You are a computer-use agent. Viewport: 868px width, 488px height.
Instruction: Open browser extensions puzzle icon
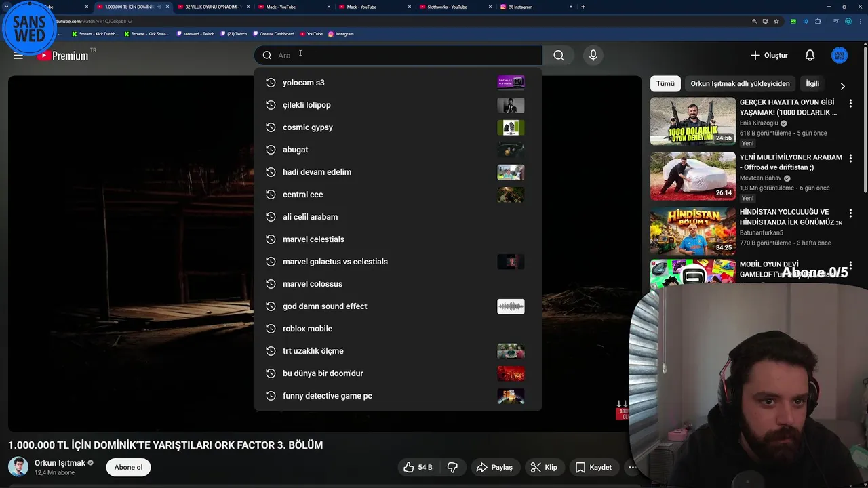point(818,21)
